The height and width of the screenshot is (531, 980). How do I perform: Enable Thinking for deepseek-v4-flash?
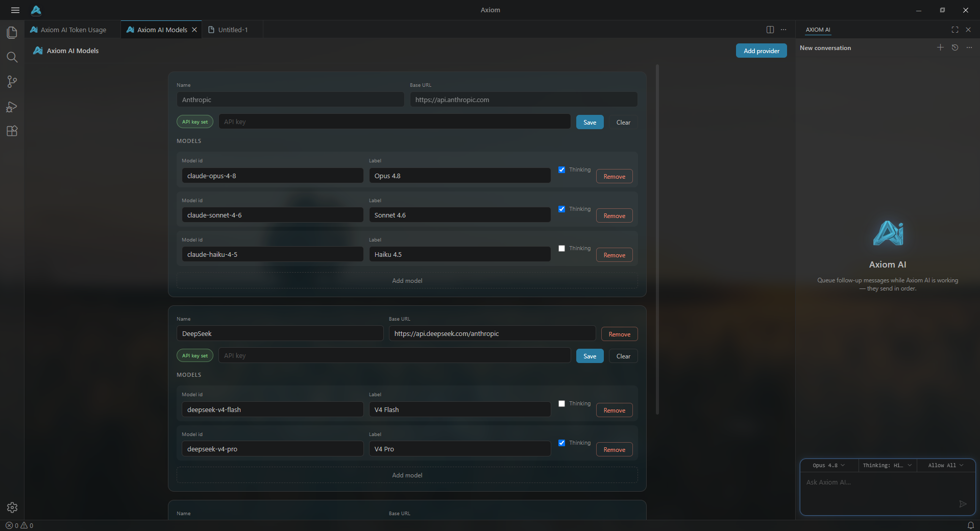coord(561,403)
